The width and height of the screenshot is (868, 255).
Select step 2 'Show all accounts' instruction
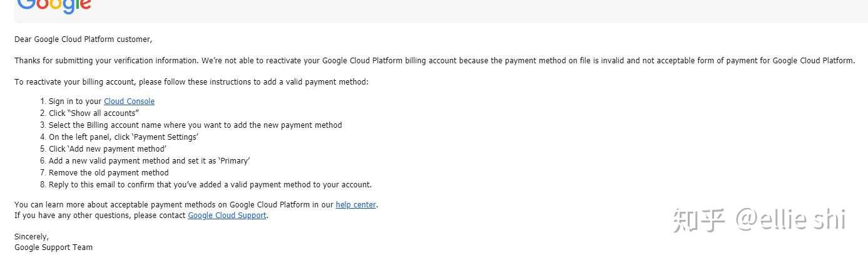click(x=93, y=113)
